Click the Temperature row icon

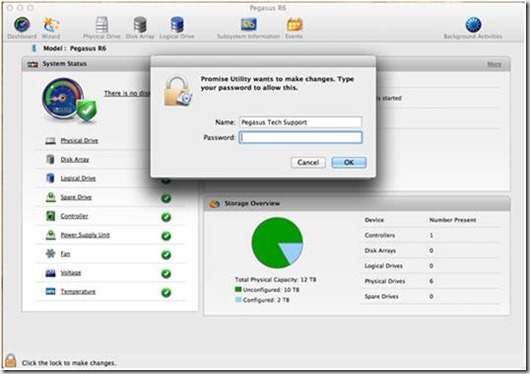[x=50, y=291]
